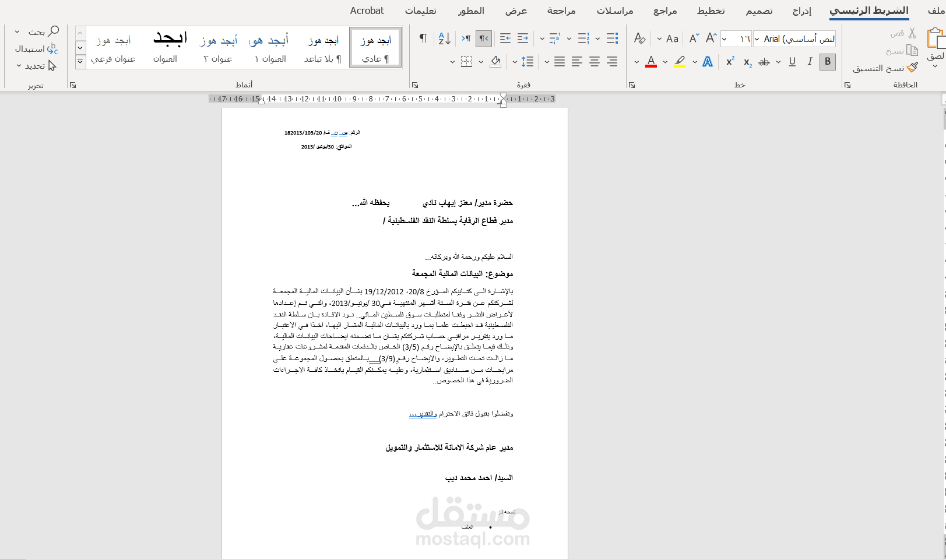The width and height of the screenshot is (946, 560).
Task: Apply shading fill color
Action: click(x=495, y=62)
